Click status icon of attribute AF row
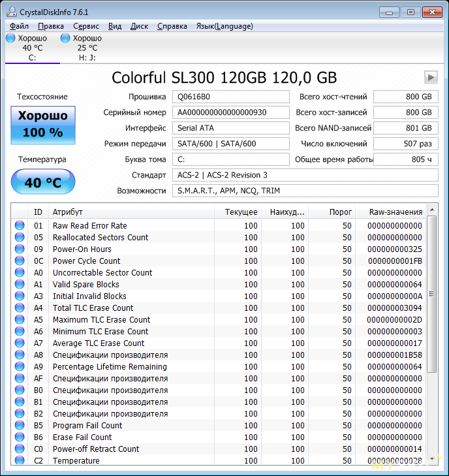This screenshot has height=476, width=449. click(x=20, y=379)
